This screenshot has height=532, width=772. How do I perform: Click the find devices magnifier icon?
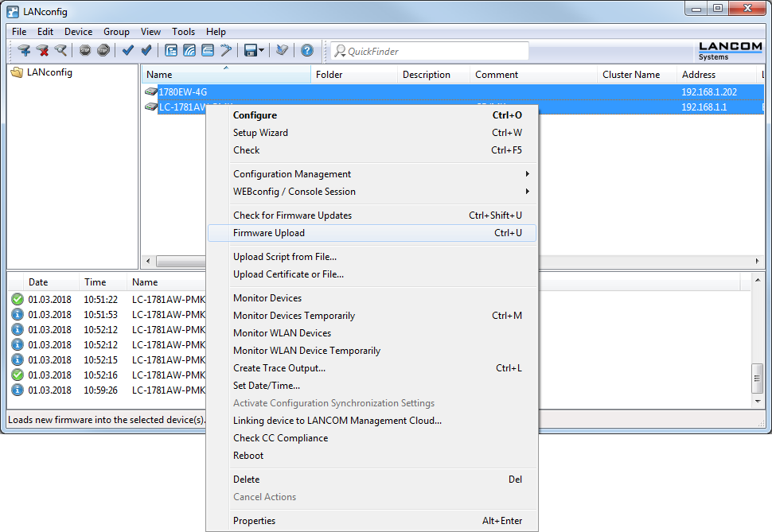(61, 51)
